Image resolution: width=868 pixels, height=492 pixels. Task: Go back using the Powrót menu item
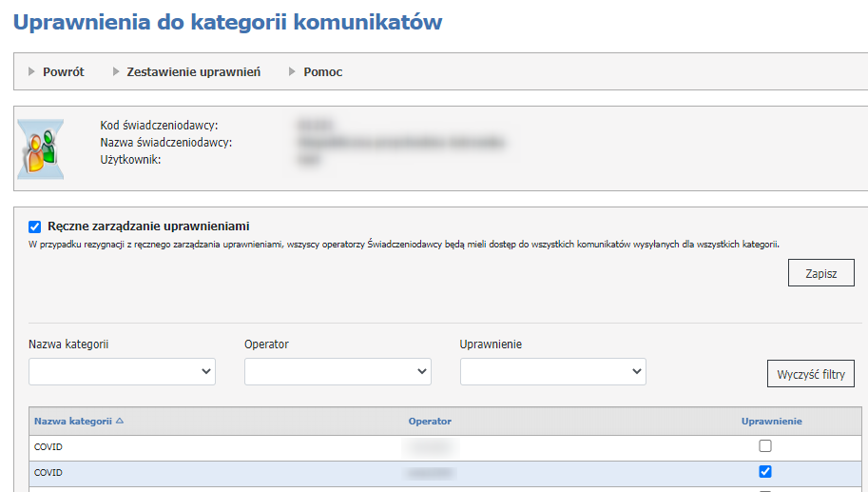pyautogui.click(x=63, y=71)
